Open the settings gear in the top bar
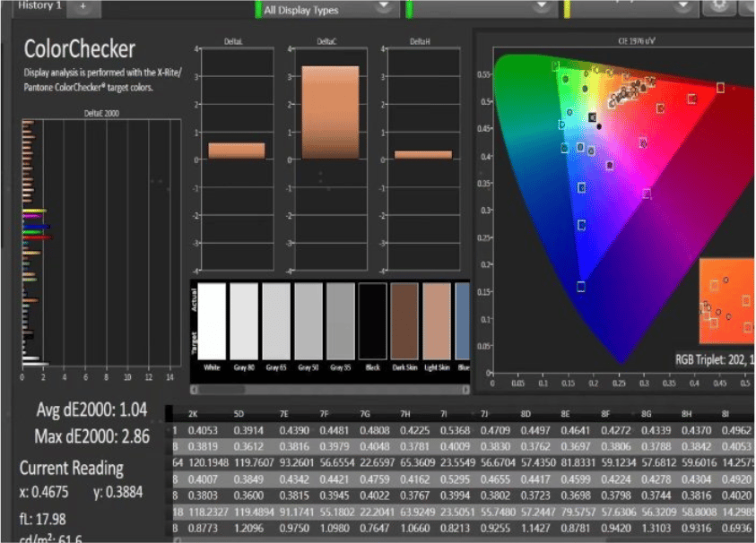 pyautogui.click(x=719, y=7)
